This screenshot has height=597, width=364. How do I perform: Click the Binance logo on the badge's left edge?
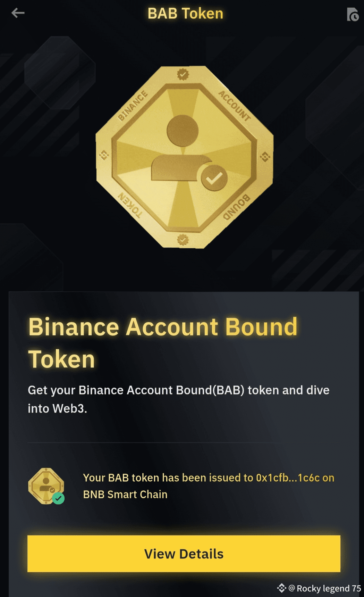[104, 155]
